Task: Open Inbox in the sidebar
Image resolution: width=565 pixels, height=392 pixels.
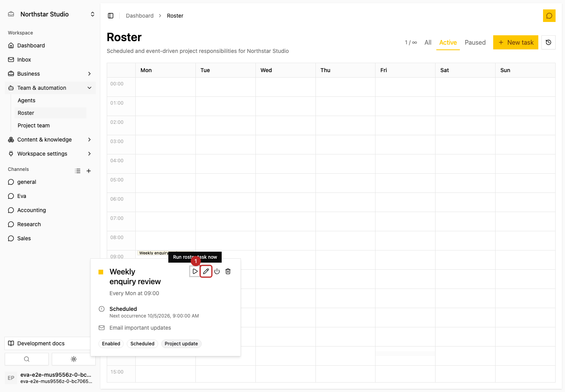Action: [50, 60]
